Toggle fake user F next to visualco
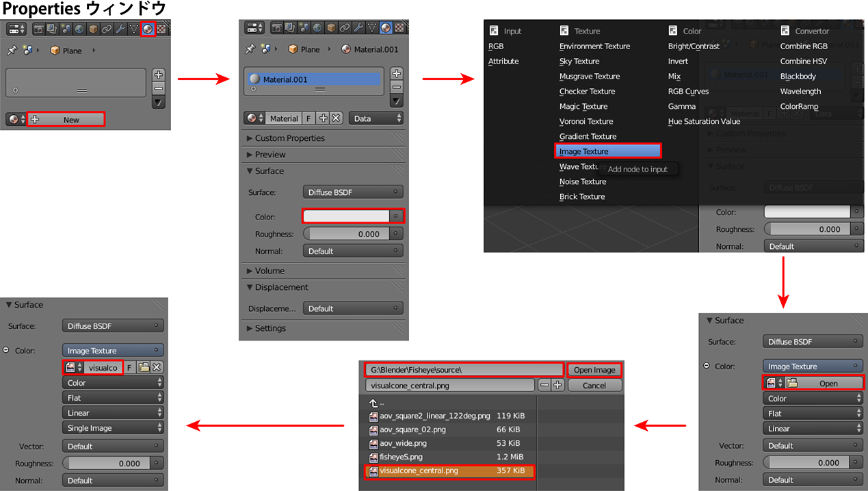Viewport: 868px width, 491px height. click(x=130, y=367)
